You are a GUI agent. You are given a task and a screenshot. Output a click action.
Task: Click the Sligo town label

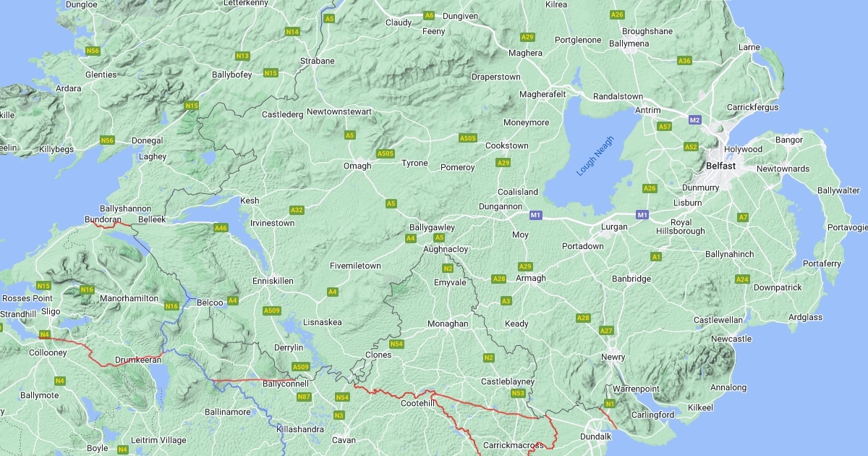[51, 311]
